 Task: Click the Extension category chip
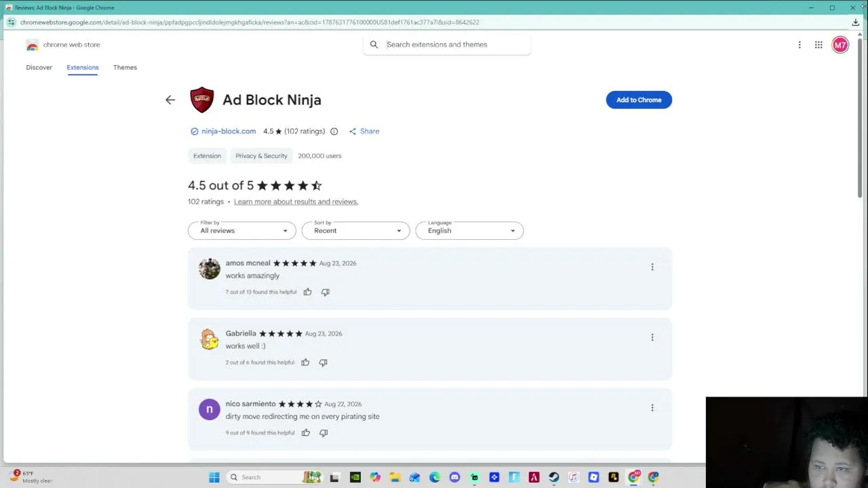(207, 156)
